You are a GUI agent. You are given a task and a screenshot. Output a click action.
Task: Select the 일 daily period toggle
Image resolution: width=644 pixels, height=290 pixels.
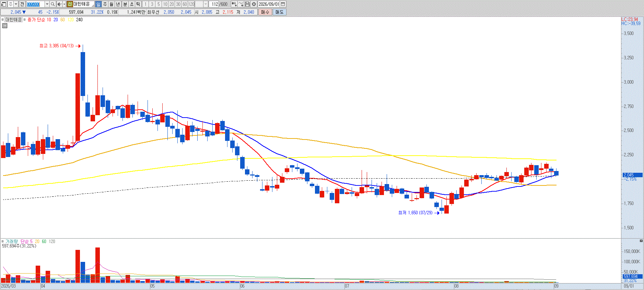pos(98,4)
